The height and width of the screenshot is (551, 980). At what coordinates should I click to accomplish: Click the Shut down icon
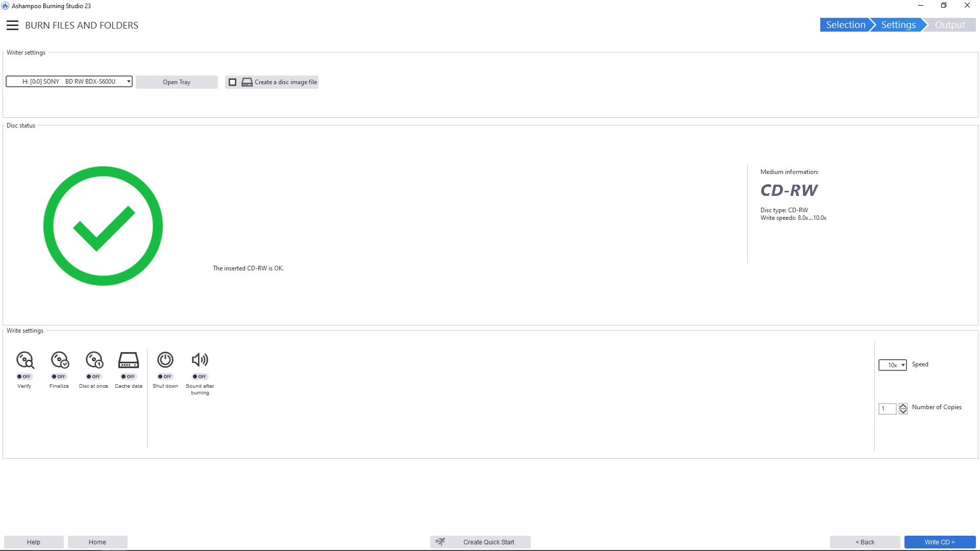[x=164, y=359]
